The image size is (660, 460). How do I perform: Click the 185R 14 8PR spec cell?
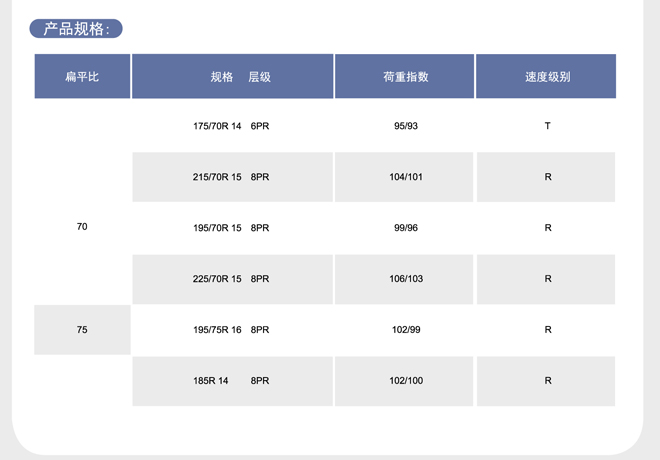point(232,381)
